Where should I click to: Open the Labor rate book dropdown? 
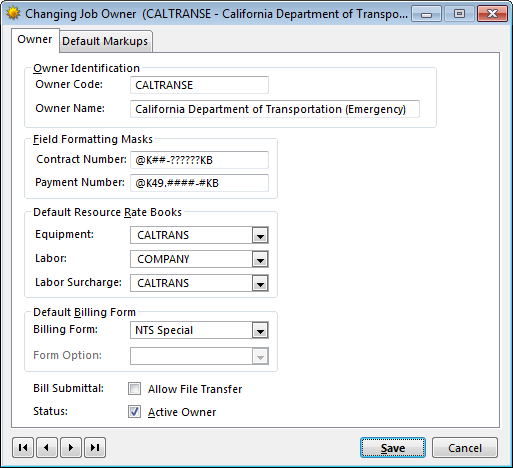tap(260, 259)
